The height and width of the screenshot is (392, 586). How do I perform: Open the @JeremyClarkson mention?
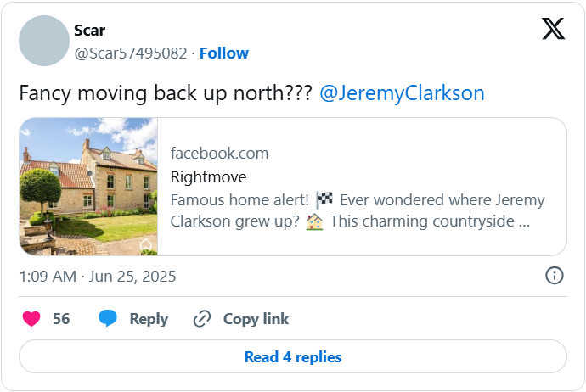click(402, 92)
